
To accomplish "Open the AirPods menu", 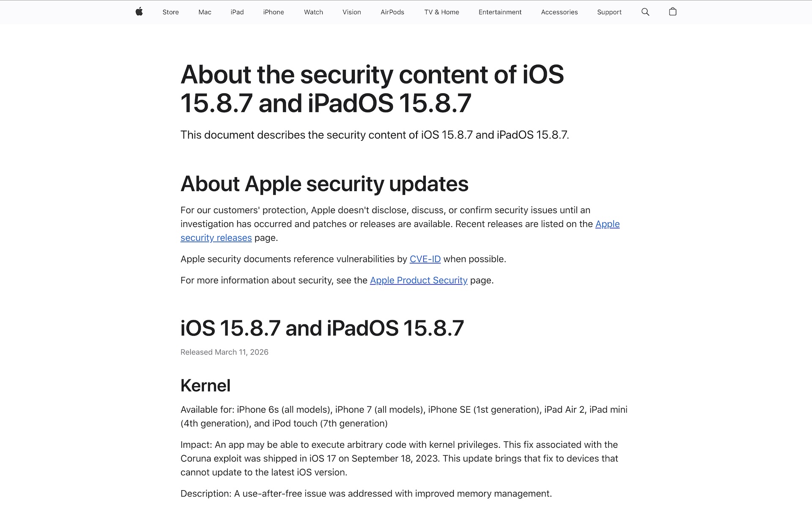I will click(392, 12).
